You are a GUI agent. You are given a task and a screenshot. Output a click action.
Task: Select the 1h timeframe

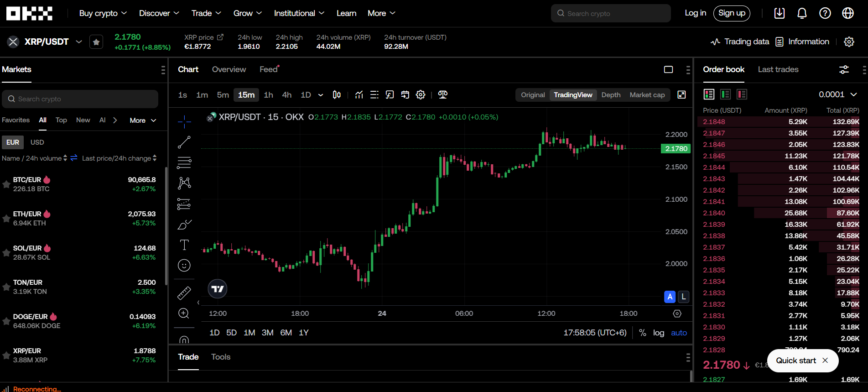tap(268, 94)
